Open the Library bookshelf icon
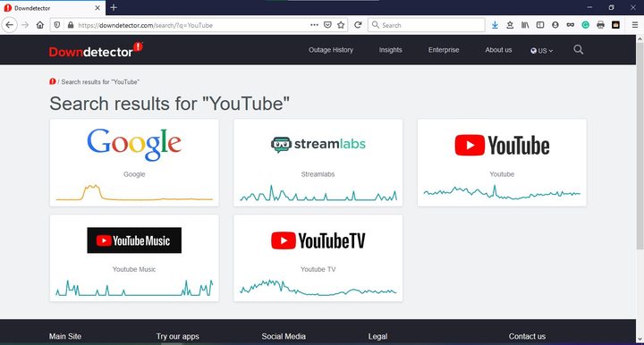Viewport: 644px width, 345px height. [x=525, y=25]
